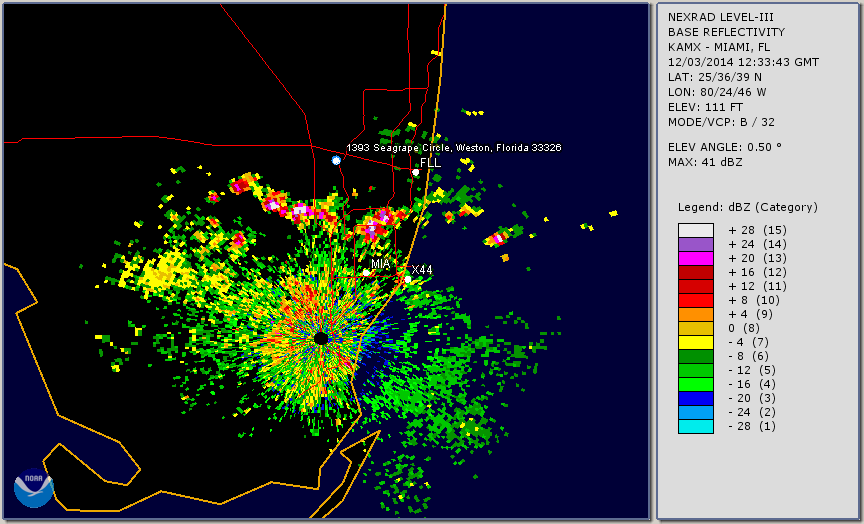Select the -24 (2) light blue swatch

click(696, 413)
